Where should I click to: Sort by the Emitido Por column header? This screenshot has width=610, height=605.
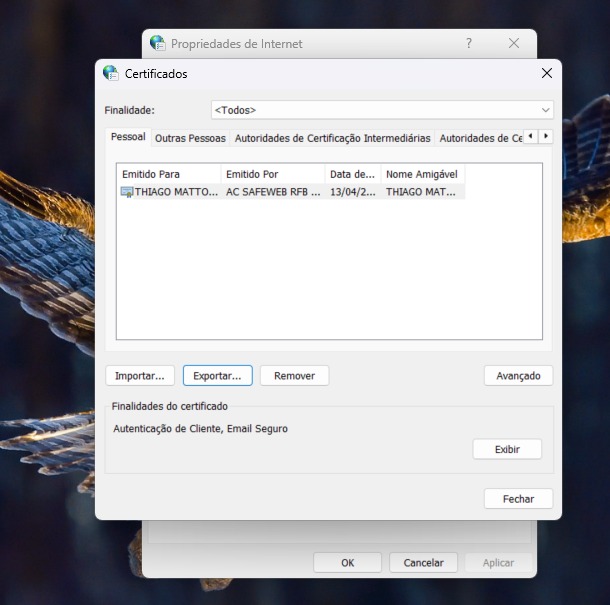[x=273, y=174]
